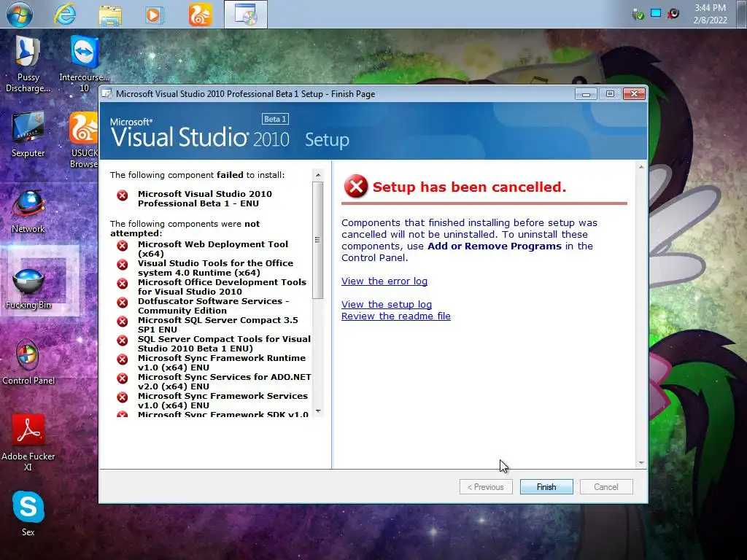Image resolution: width=747 pixels, height=560 pixels.
Task: Click red X beside Microsoft Web Deployment Tool
Action: pyautogui.click(x=123, y=245)
